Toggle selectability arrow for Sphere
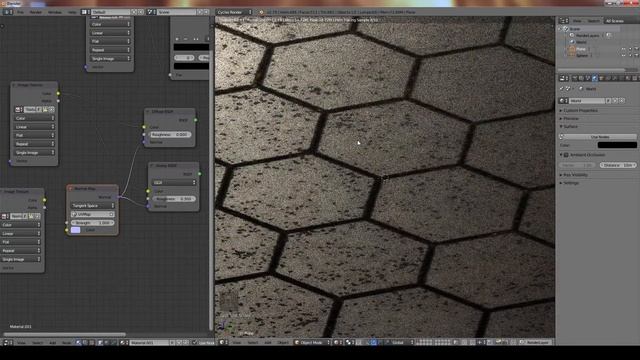This screenshot has height=360, width=640. [630, 56]
